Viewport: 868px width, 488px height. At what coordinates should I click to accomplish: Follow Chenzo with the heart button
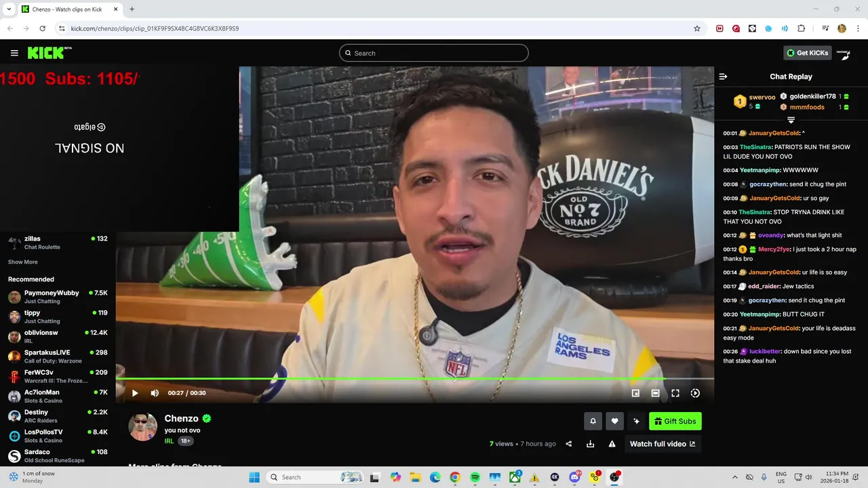[x=614, y=421]
